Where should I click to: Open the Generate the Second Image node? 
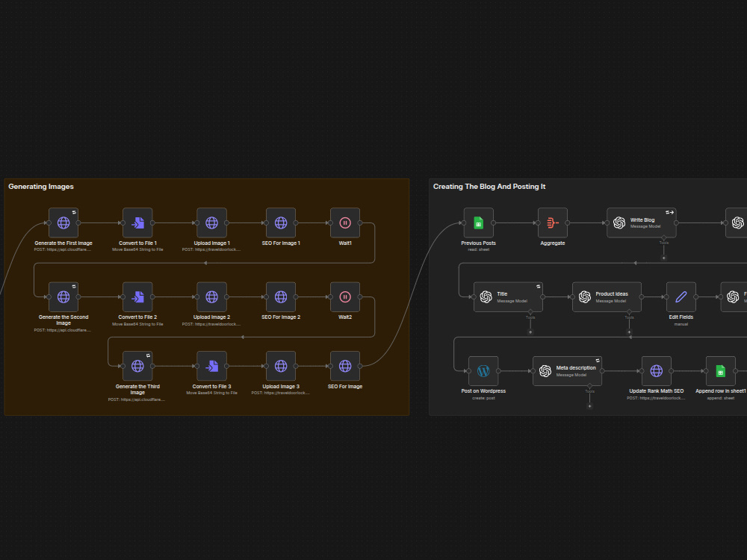click(63, 296)
